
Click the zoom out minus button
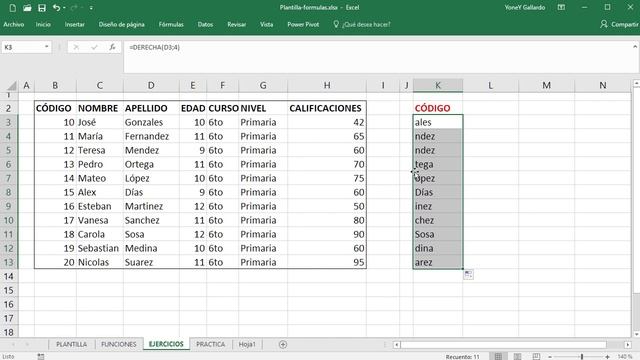point(550,357)
